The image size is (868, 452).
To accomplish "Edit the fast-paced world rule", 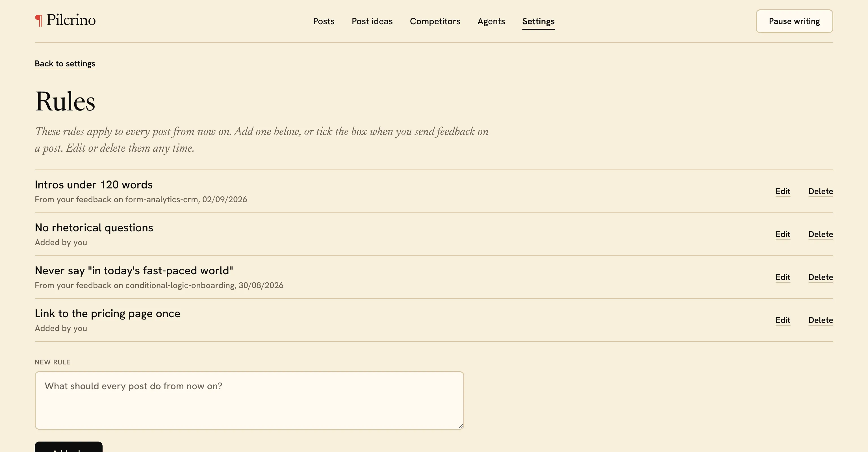I will [x=782, y=277].
